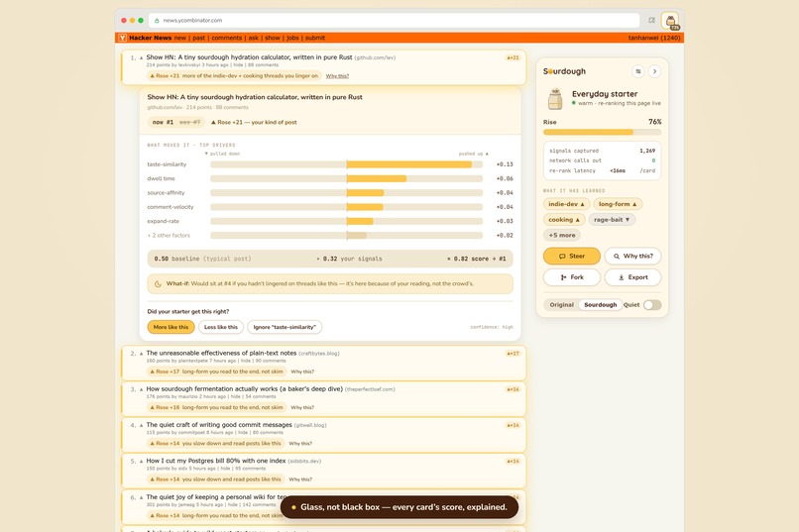799x532 pixels.
Task: Upvote the plain-text notes post
Action: click(x=141, y=354)
